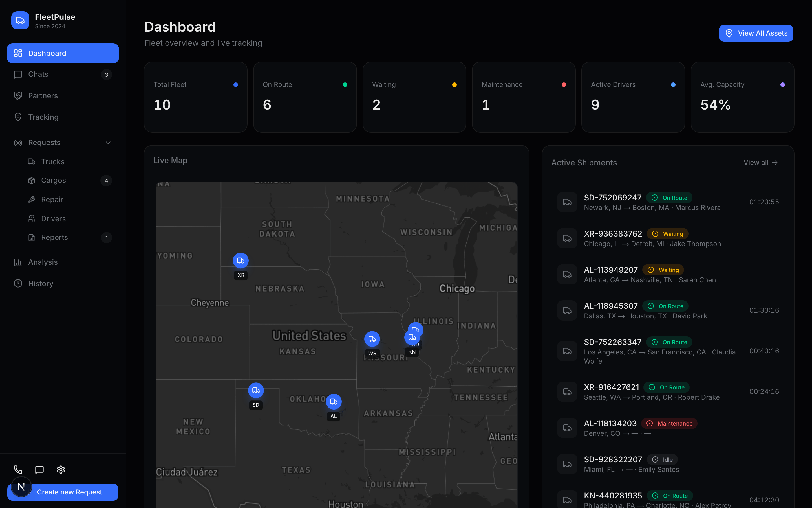Select shipment XR-916427621 row title
The width and height of the screenshot is (812, 508).
611,387
